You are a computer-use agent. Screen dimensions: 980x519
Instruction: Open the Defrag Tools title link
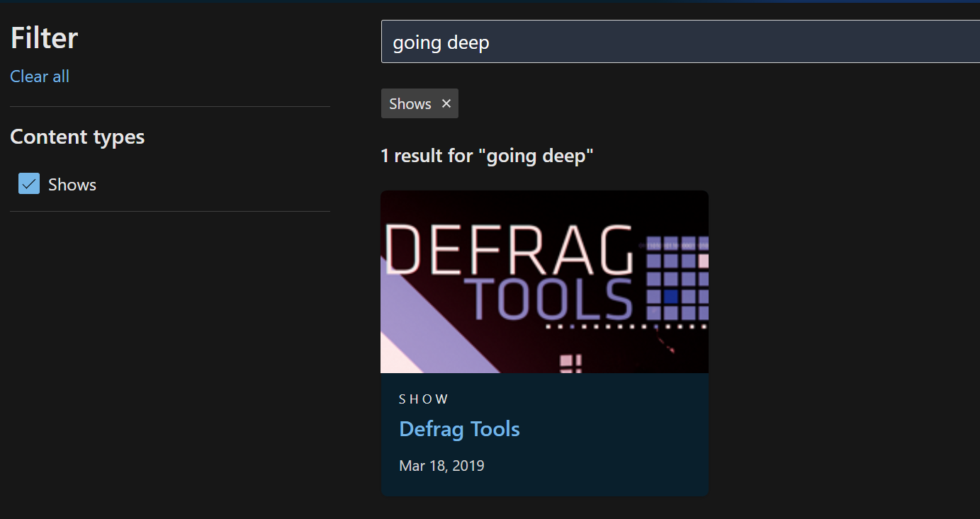tap(459, 429)
